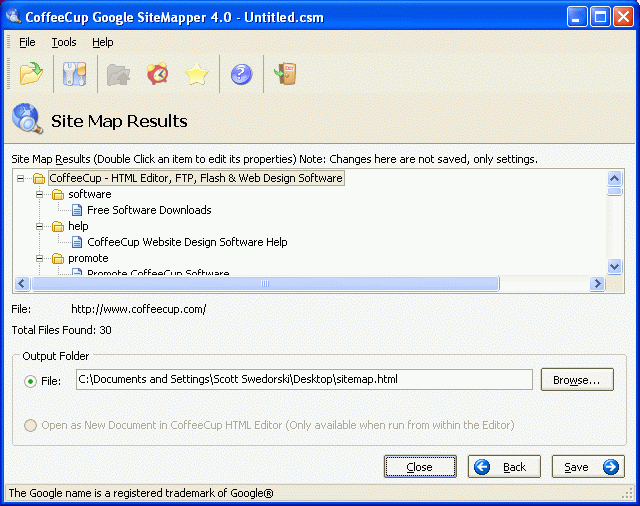The image size is (640, 506).
Task: Open help via the blue question mark icon
Action: pos(241,74)
